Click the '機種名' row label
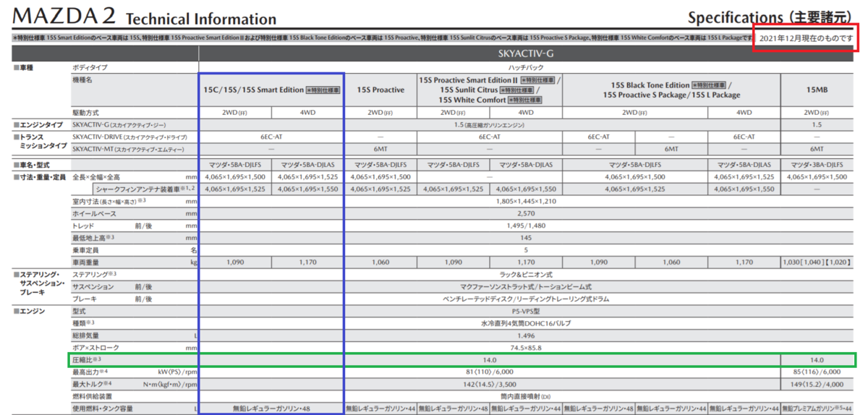This screenshot has width=868, height=415. 83,80
